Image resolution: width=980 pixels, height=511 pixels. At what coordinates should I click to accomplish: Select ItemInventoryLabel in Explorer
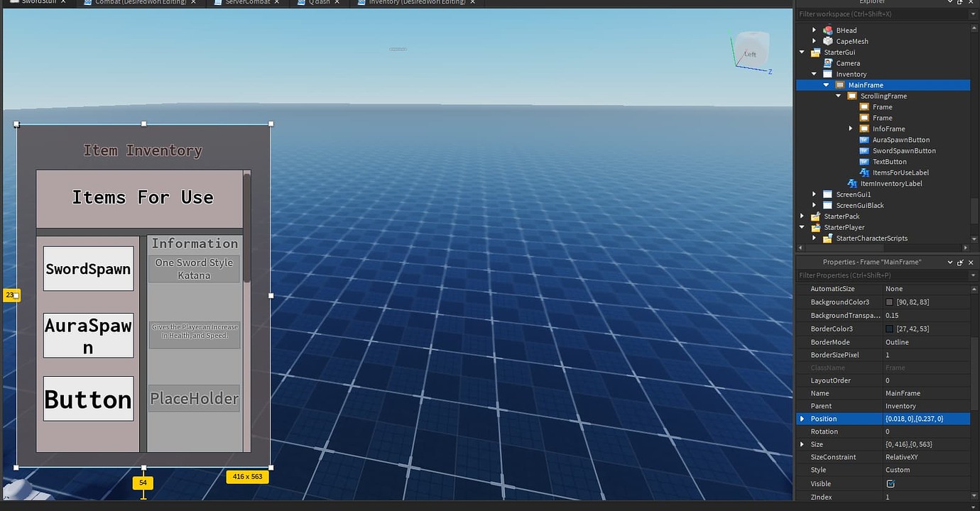891,184
